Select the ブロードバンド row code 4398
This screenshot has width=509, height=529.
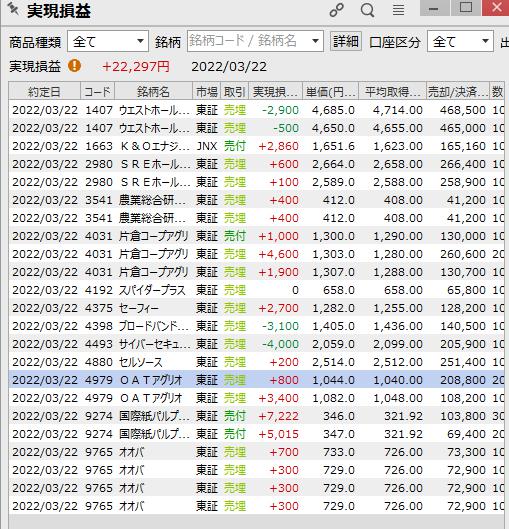[256, 326]
